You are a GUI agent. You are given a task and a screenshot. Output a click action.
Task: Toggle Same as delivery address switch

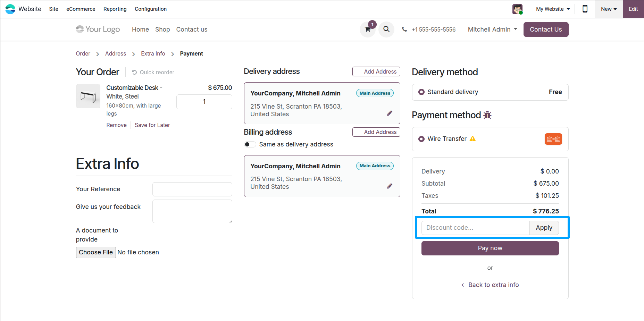pyautogui.click(x=250, y=144)
